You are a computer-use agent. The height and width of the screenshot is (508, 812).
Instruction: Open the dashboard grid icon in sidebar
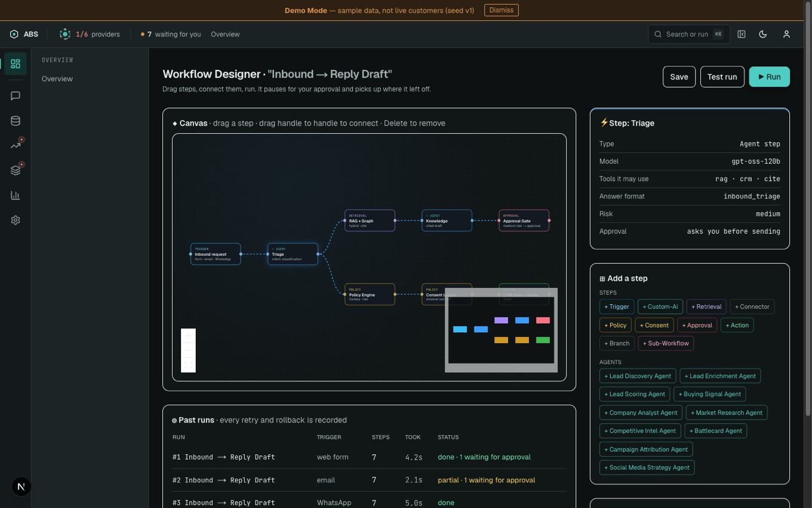click(x=16, y=64)
